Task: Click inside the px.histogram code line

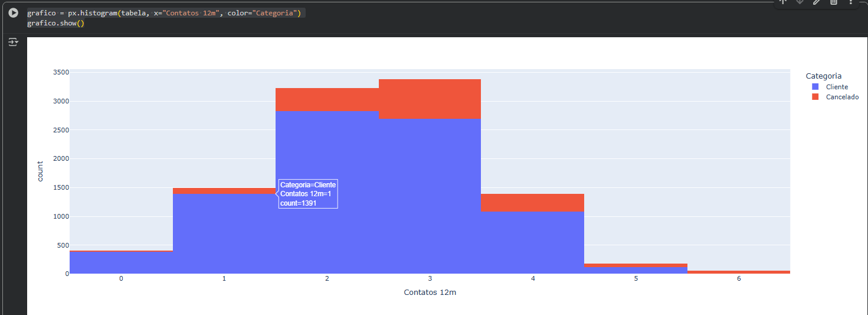Action: tap(164, 13)
